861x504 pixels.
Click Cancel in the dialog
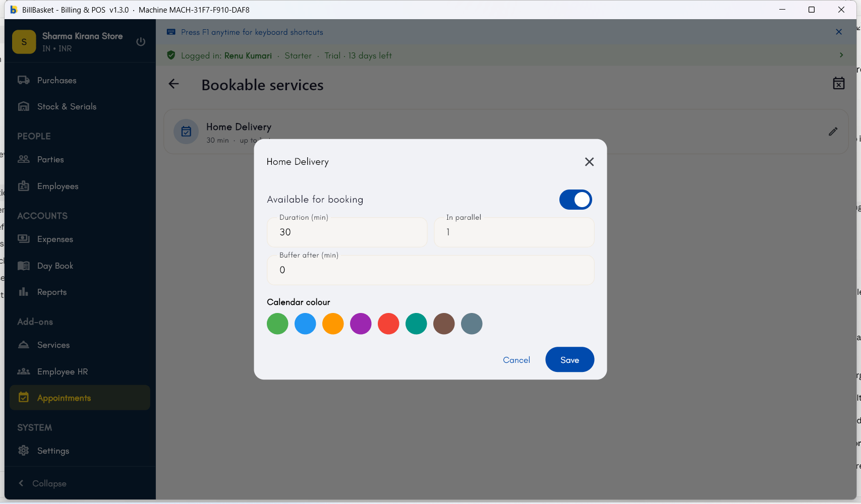516,360
